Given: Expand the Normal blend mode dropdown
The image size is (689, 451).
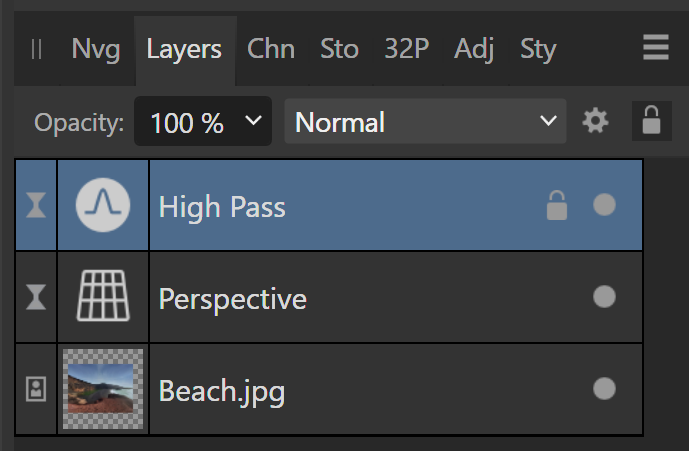Looking at the screenshot, I should [x=425, y=122].
